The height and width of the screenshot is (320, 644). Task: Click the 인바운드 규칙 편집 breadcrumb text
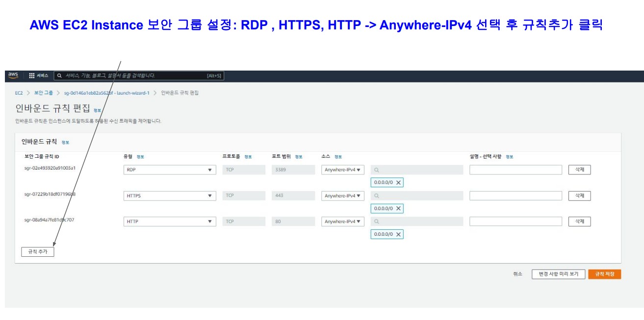[180, 93]
